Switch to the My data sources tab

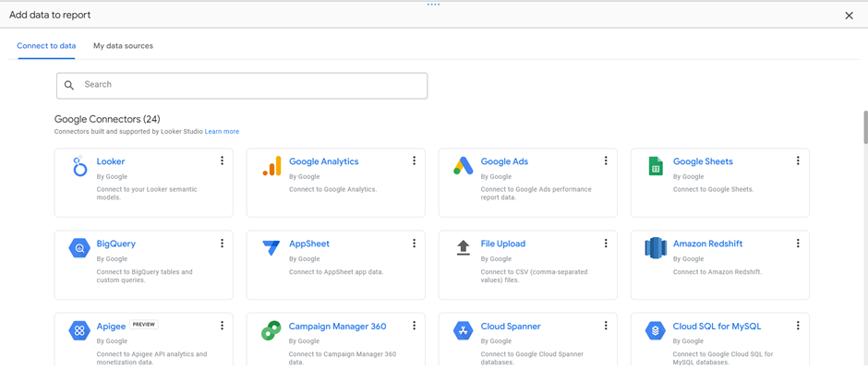tap(123, 46)
